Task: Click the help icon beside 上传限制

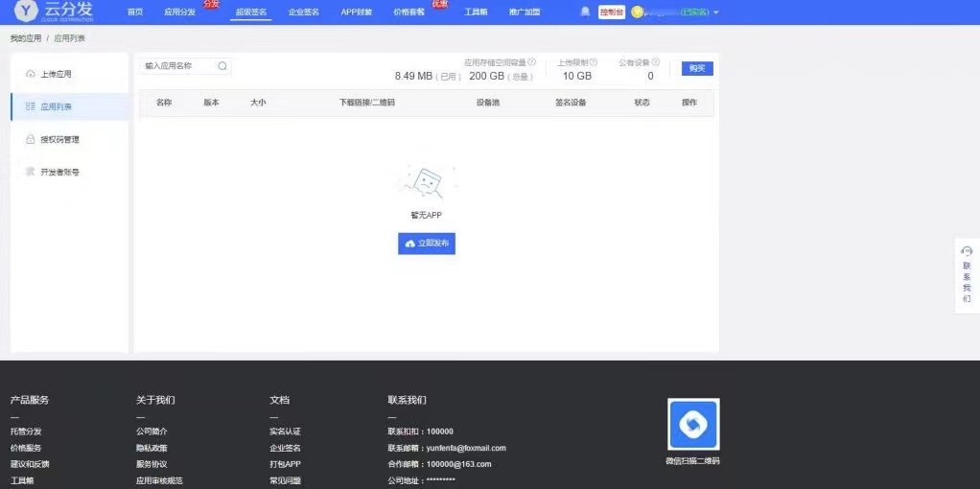Action: click(594, 62)
